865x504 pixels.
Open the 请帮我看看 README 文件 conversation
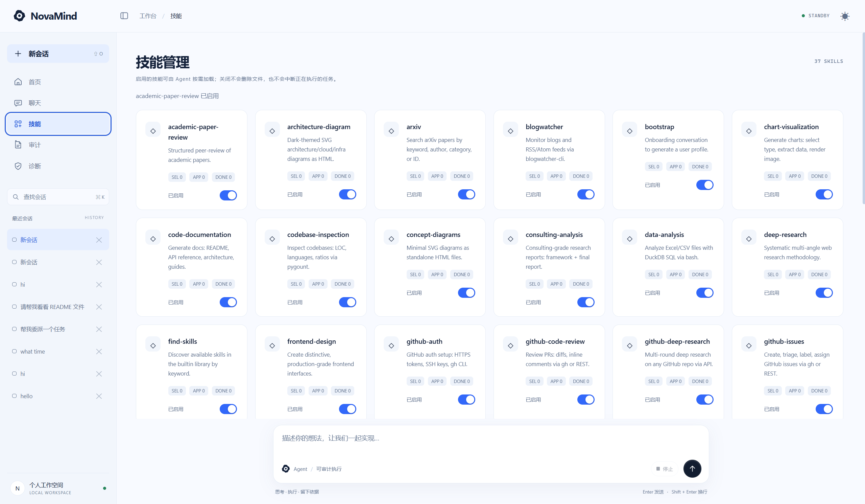(x=52, y=307)
